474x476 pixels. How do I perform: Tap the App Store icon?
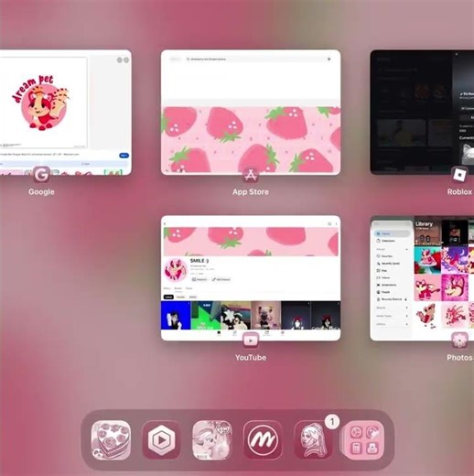click(x=251, y=175)
